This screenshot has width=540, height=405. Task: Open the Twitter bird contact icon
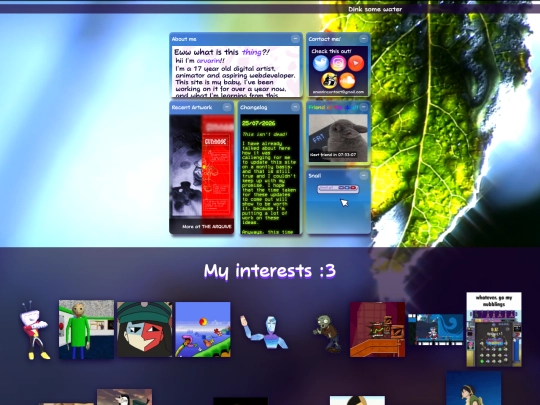pyautogui.click(x=321, y=63)
